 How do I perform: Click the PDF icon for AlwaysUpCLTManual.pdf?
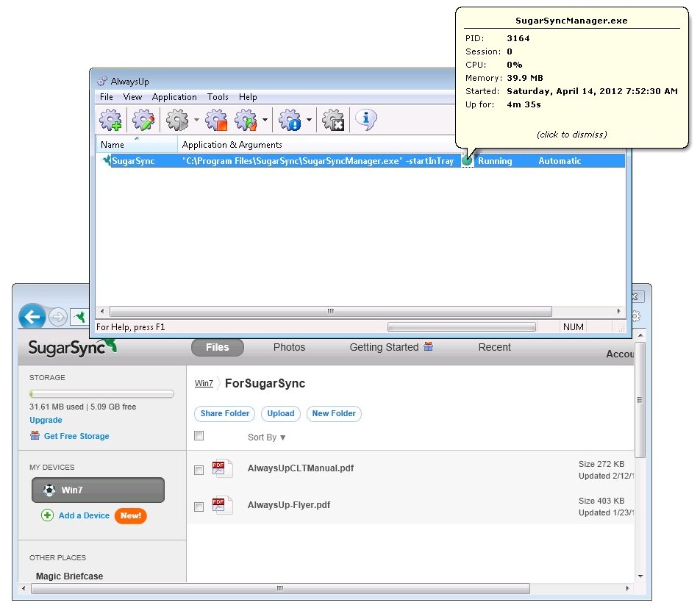(x=222, y=468)
